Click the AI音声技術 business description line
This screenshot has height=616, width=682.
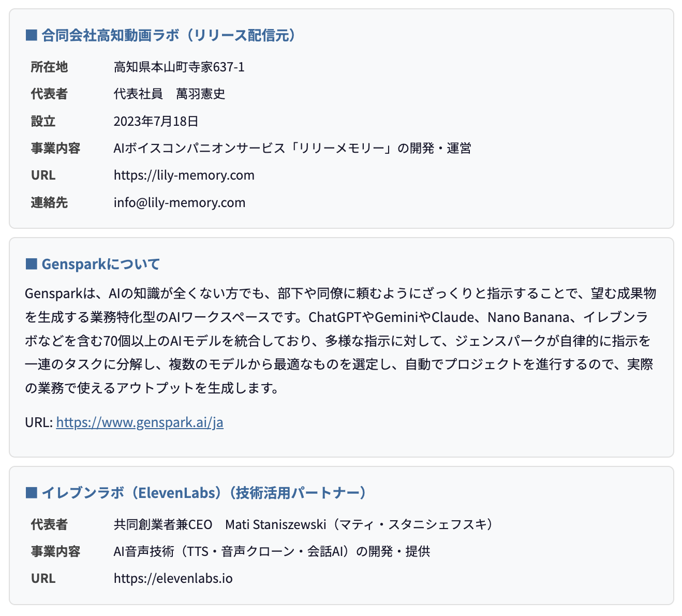click(x=272, y=551)
